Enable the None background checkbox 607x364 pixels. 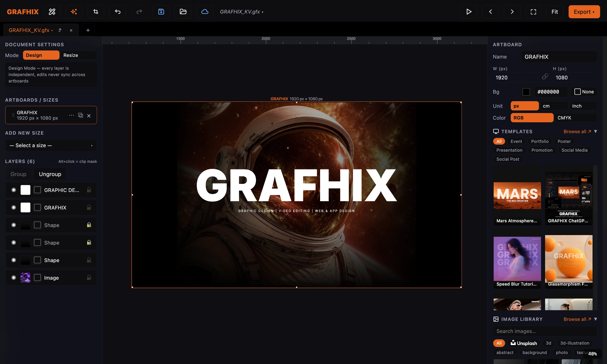(x=578, y=92)
